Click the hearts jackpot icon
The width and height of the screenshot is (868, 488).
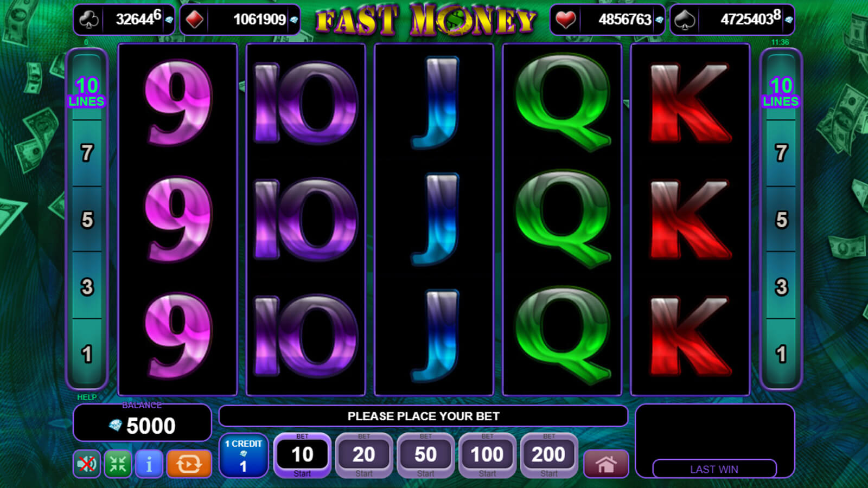pyautogui.click(x=565, y=20)
